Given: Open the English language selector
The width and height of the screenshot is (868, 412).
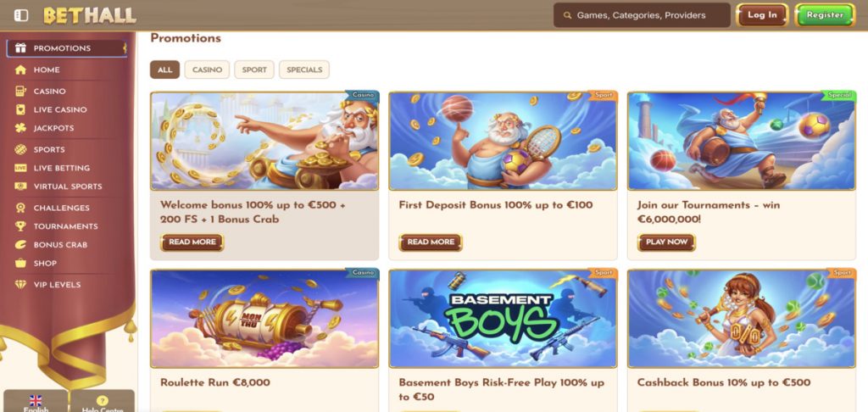Looking at the screenshot, I should pyautogui.click(x=36, y=403).
